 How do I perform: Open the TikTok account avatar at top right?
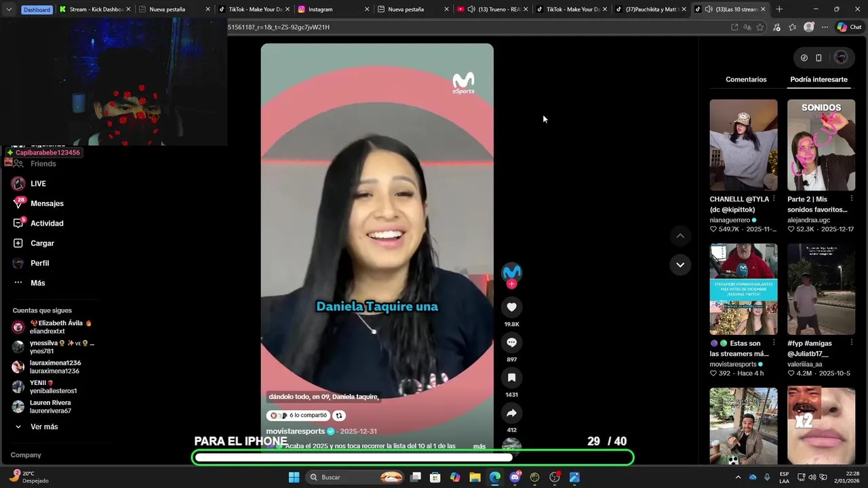[x=841, y=58]
